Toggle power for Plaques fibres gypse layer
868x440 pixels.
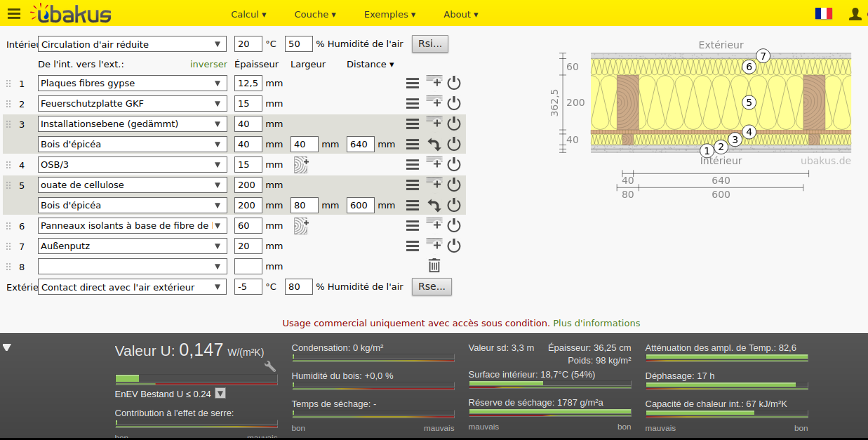(x=454, y=83)
